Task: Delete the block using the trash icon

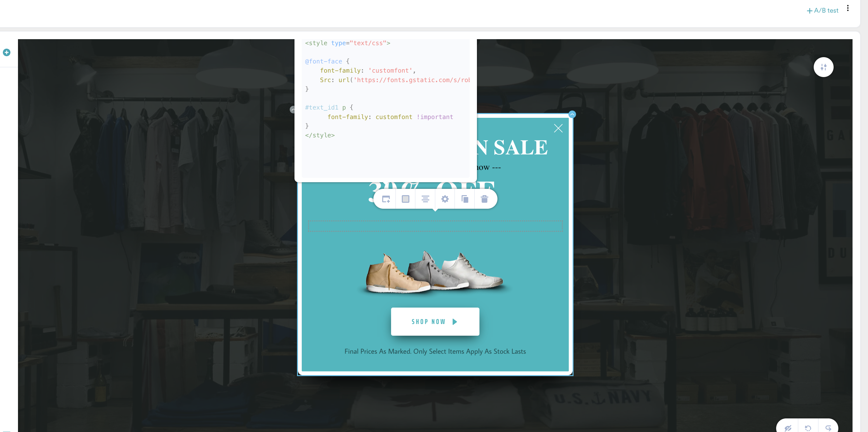Action: 485,199
